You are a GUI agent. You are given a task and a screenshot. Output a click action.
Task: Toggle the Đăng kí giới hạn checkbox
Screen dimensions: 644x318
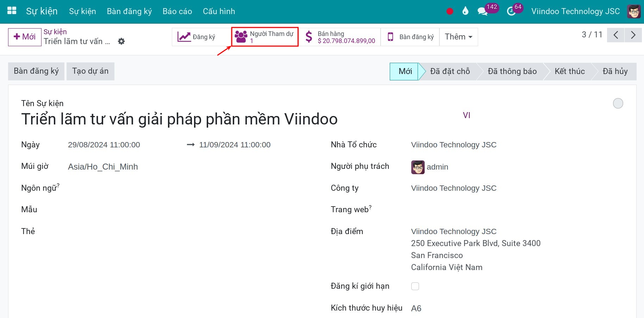click(x=415, y=286)
